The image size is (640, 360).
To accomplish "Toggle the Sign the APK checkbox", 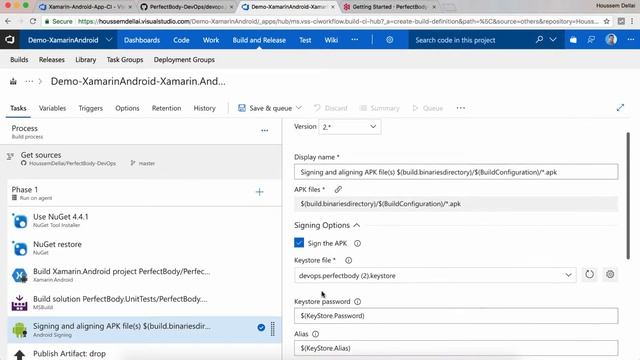I will pyautogui.click(x=299, y=243).
